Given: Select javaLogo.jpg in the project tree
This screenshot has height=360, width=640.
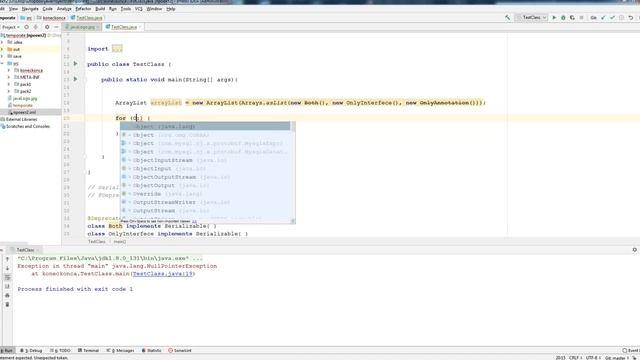Looking at the screenshot, I should click(x=25, y=98).
